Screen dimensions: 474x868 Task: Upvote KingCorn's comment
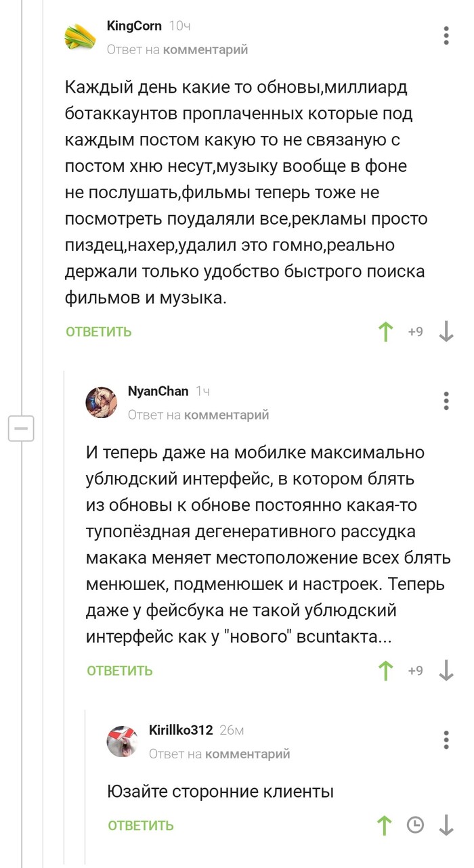click(x=385, y=332)
